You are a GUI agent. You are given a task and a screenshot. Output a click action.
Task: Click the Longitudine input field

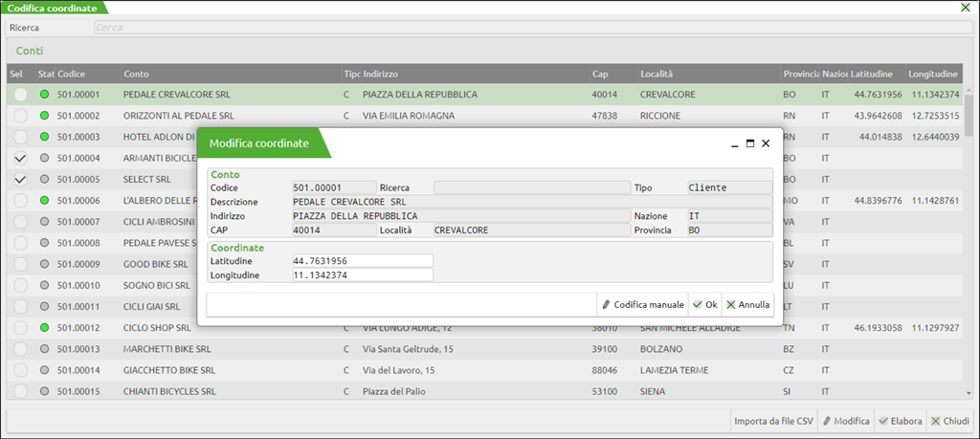coord(363,275)
